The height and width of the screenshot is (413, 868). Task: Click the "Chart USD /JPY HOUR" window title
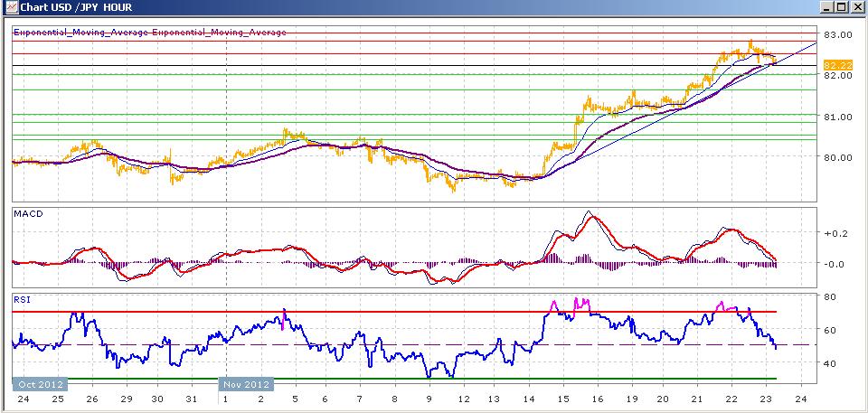pyautogui.click(x=76, y=8)
